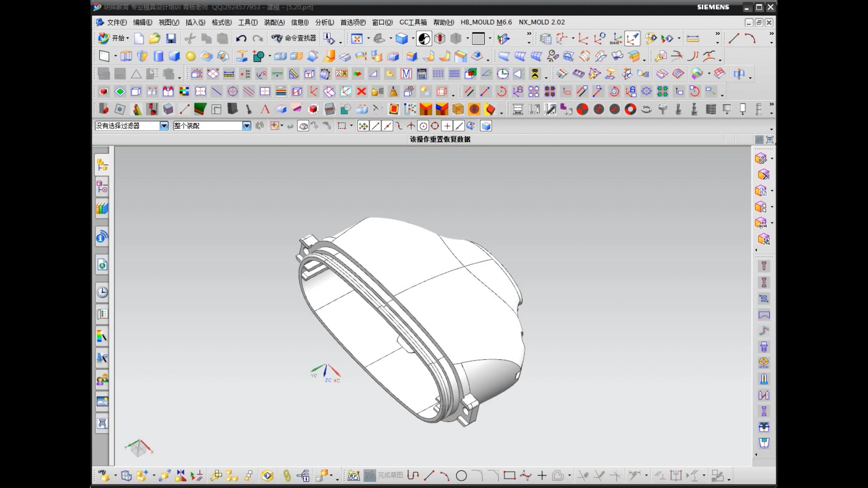Click the red letter A text icon
868x488 pixels.
click(x=265, y=109)
